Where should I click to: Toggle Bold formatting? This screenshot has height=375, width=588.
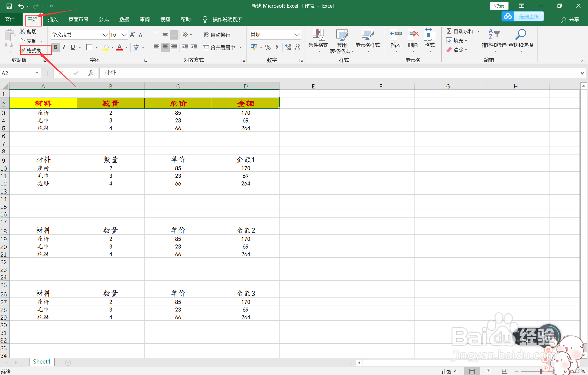tap(55, 47)
